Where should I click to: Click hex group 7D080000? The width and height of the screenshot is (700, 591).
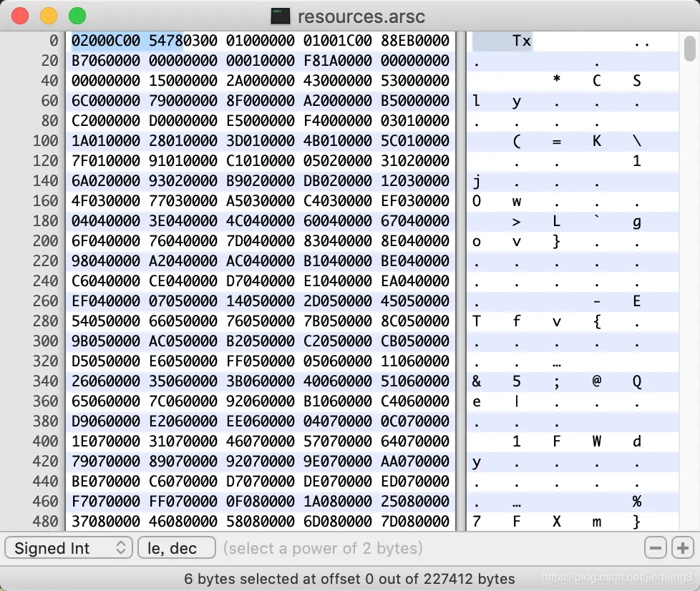[x=415, y=522]
